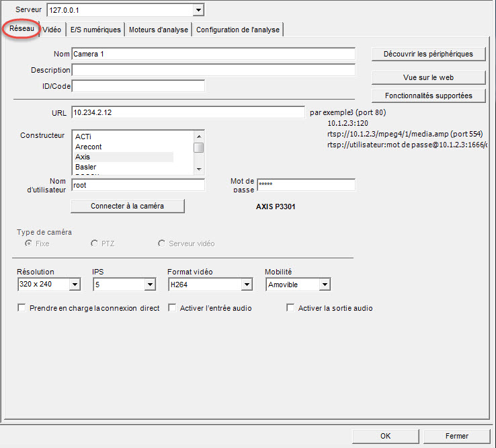Open the Configuration de l'analyse tab
Image resolution: width=496 pixels, height=448 pixels.
(x=238, y=30)
